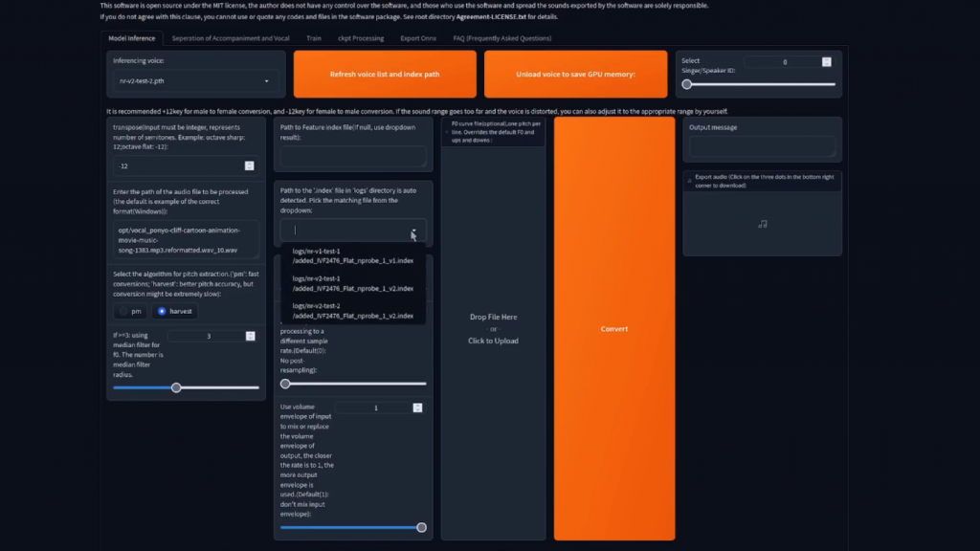
Task: Select the pm pitch extraction option
Action: click(x=130, y=311)
